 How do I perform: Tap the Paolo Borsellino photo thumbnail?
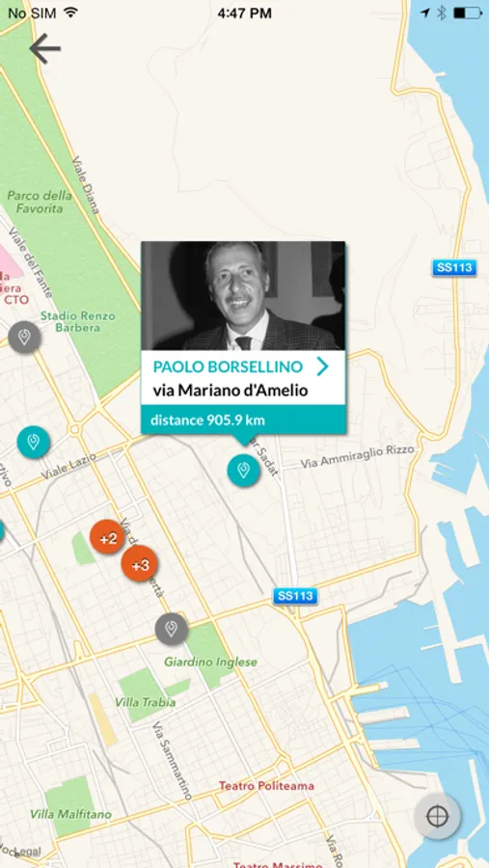point(243,296)
